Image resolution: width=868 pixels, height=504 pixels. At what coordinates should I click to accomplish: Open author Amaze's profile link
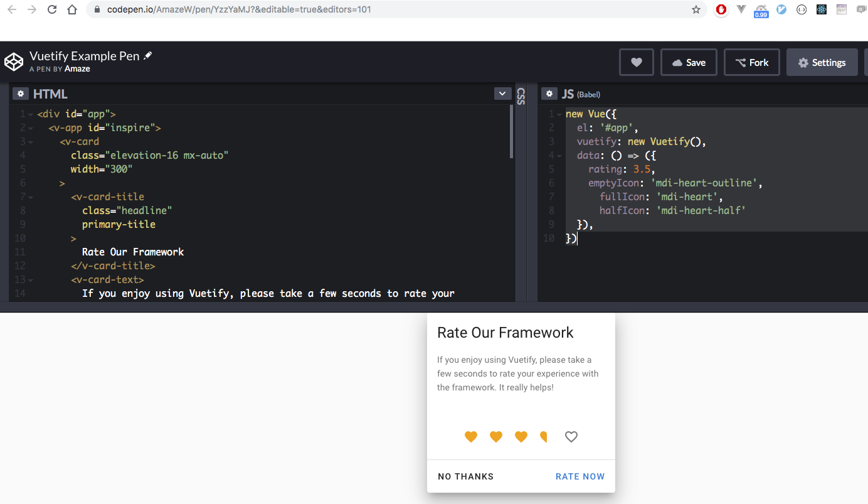pyautogui.click(x=78, y=69)
